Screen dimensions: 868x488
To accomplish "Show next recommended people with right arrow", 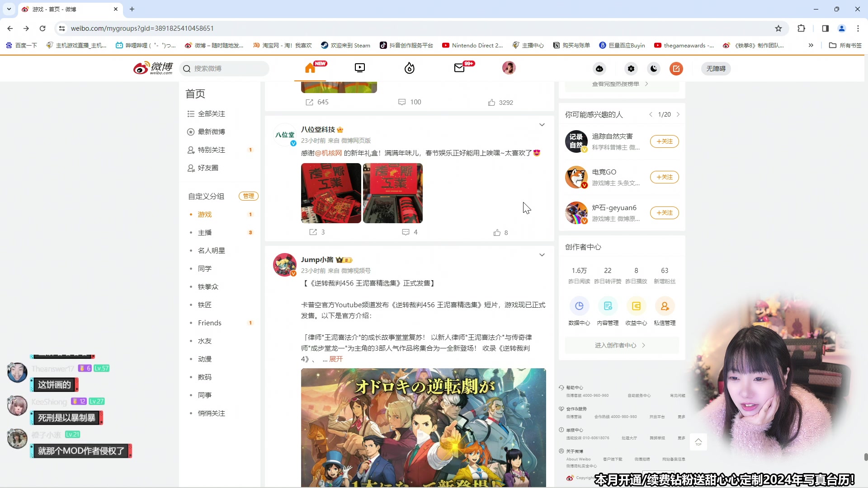I will pos(679,114).
